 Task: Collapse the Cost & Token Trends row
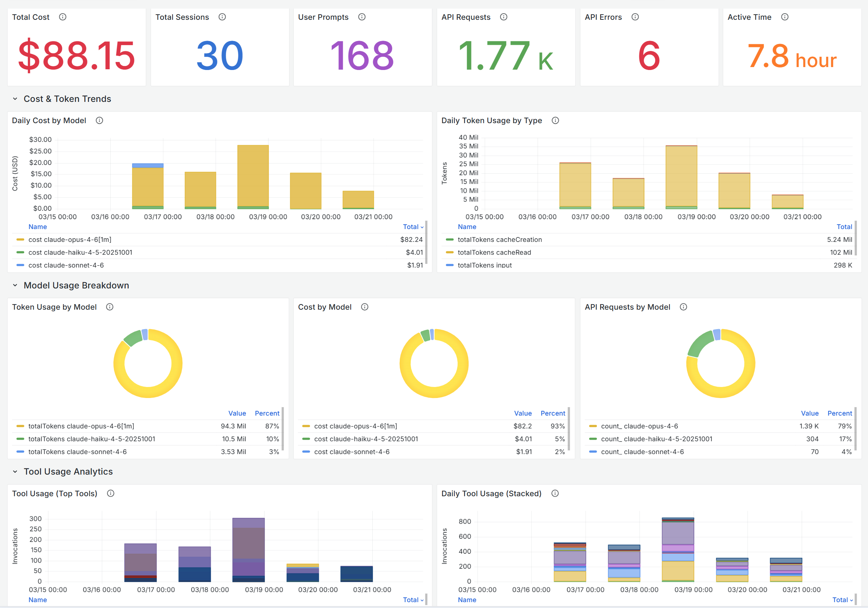point(15,99)
